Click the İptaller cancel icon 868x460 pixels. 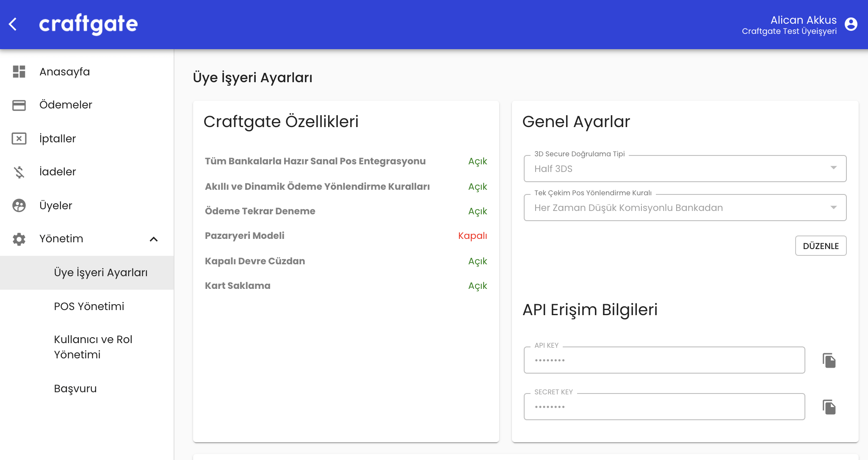click(19, 139)
